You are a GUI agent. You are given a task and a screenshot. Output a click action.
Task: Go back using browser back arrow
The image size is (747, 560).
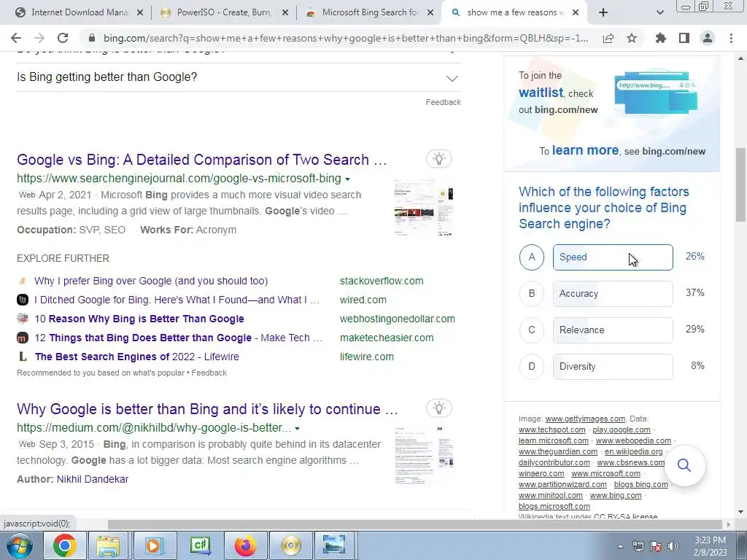pyautogui.click(x=16, y=38)
